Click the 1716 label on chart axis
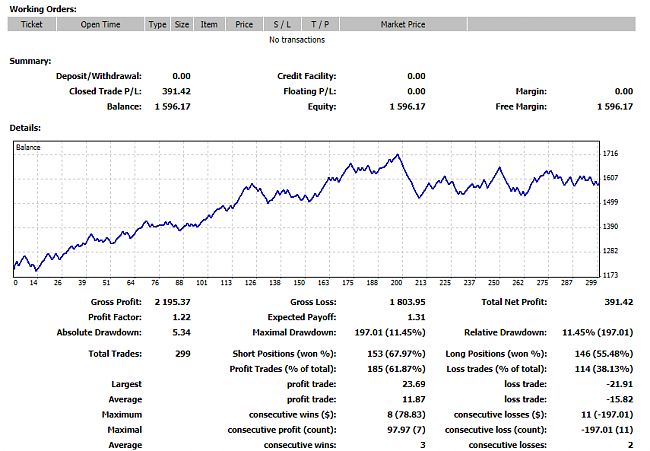Viewport: 650px width, 451px height. (611, 153)
